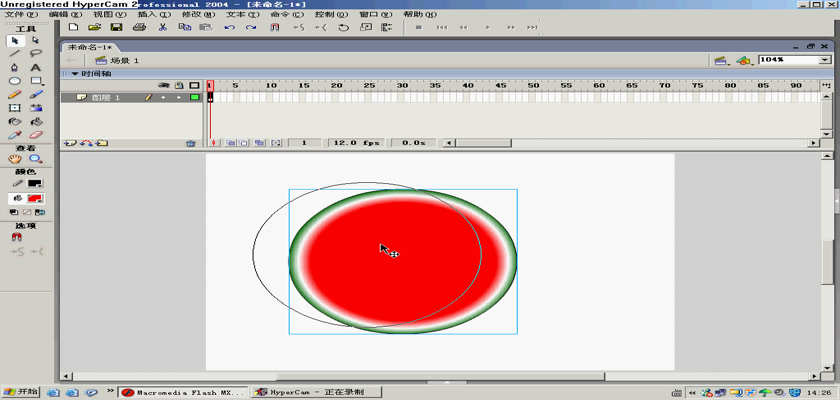Click the New document toolbar icon

tap(74, 27)
